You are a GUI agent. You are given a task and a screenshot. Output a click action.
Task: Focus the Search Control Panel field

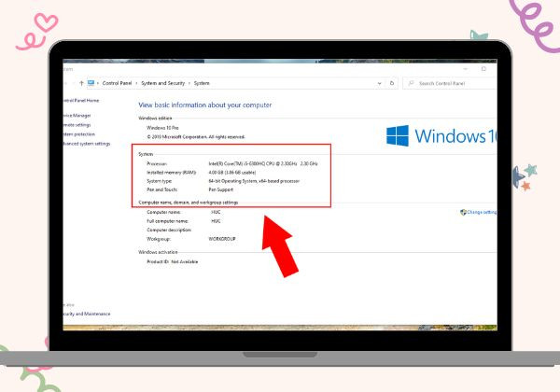click(450, 84)
